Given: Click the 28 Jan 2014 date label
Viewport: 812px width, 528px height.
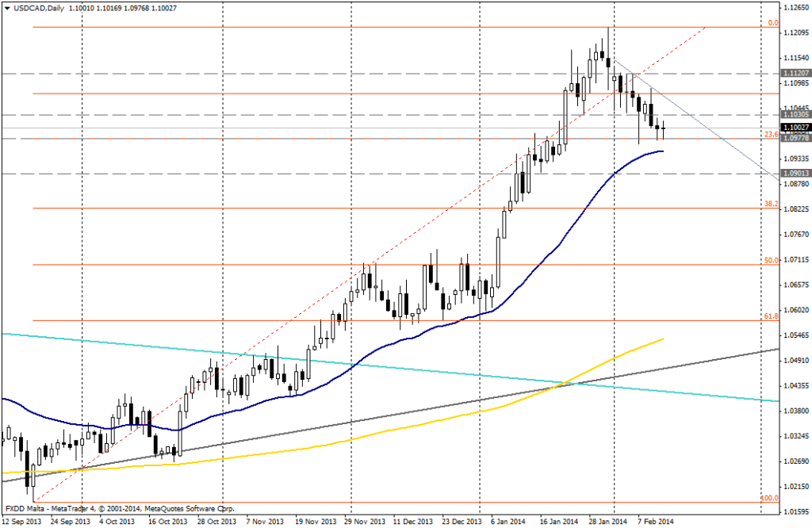Looking at the screenshot, I should 607,522.
